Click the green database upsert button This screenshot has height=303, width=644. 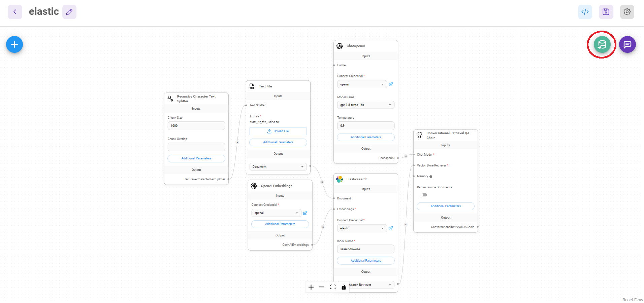click(602, 44)
